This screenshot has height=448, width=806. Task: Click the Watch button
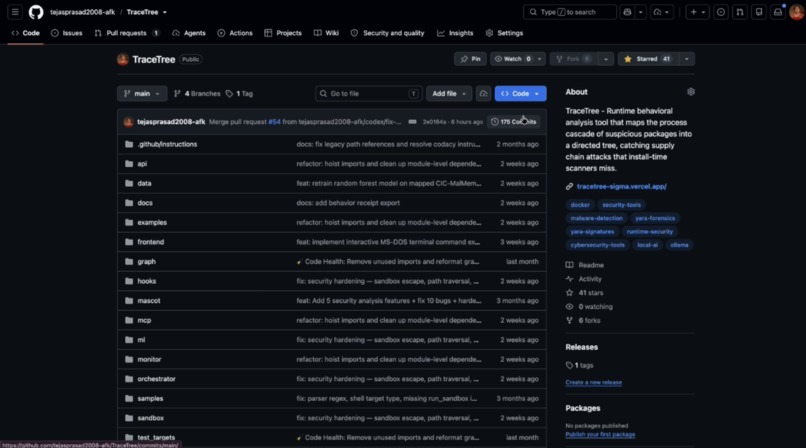[512, 59]
